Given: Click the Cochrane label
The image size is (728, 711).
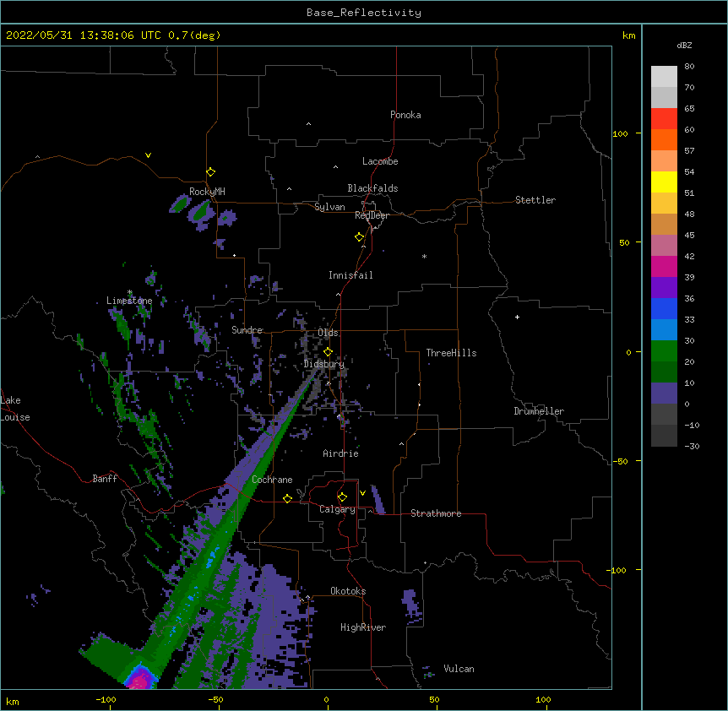Looking at the screenshot, I should click(272, 480).
